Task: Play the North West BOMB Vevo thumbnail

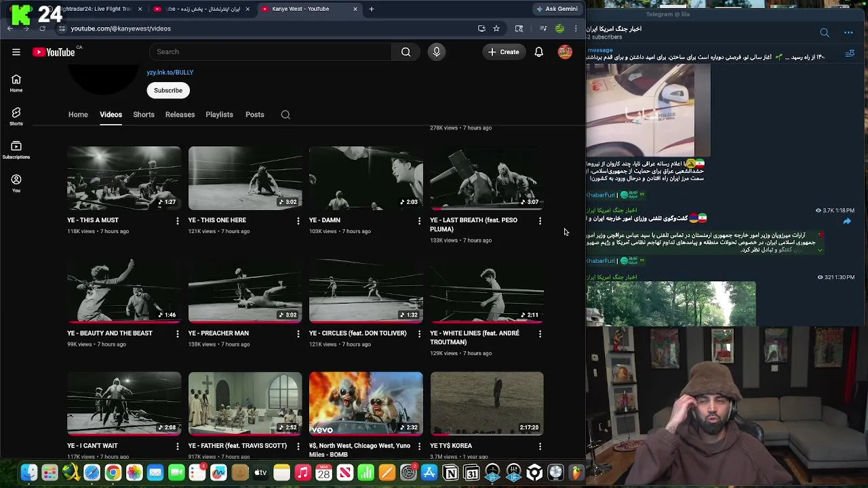Action: pyautogui.click(x=366, y=403)
